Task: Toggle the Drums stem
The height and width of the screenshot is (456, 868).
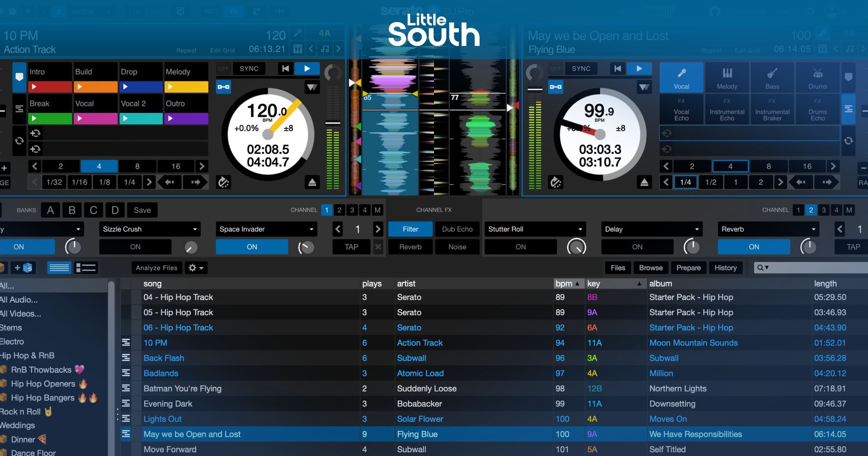Action: click(x=817, y=77)
